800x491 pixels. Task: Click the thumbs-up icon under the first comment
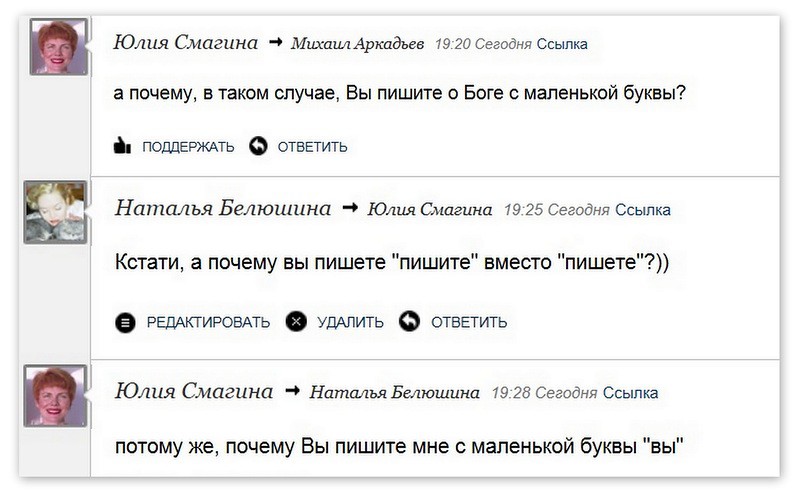(x=123, y=146)
